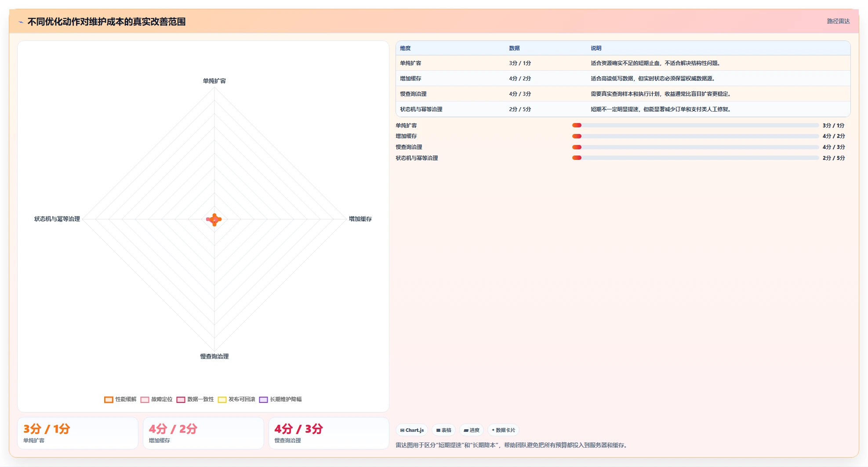Click the description starting 适合资源确实不足

[656, 63]
